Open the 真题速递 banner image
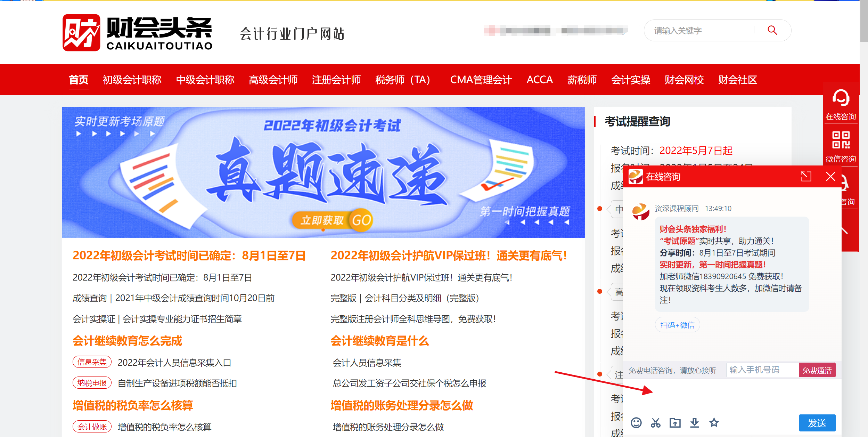The width and height of the screenshot is (868, 437). point(323,172)
